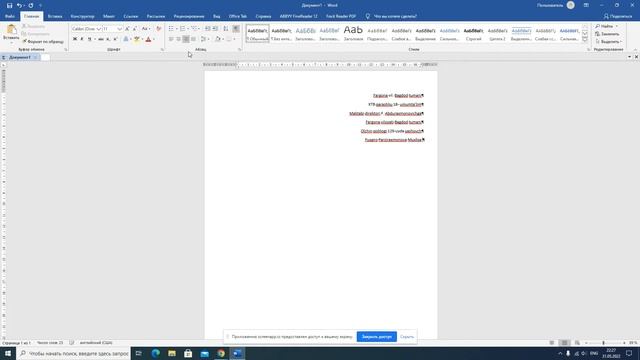640x360 pixels.
Task: Undo the last action in the title bar
Action: 19,6
